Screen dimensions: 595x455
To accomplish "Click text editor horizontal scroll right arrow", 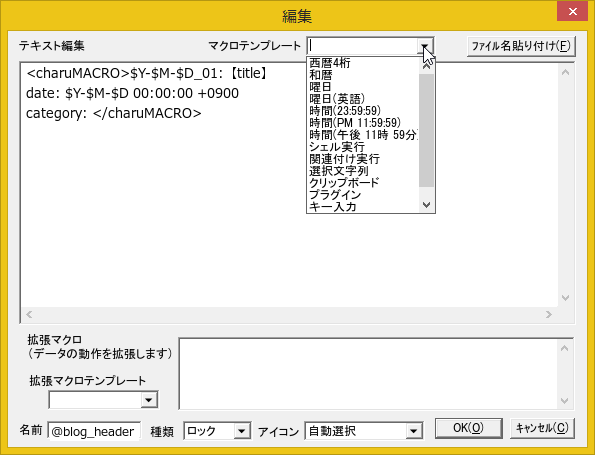I will point(549,314).
